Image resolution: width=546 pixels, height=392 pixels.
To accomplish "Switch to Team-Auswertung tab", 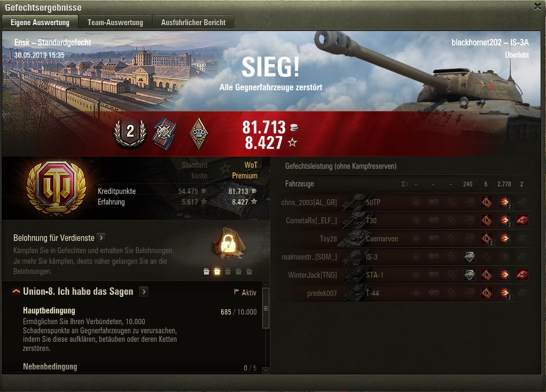I will coord(115,22).
